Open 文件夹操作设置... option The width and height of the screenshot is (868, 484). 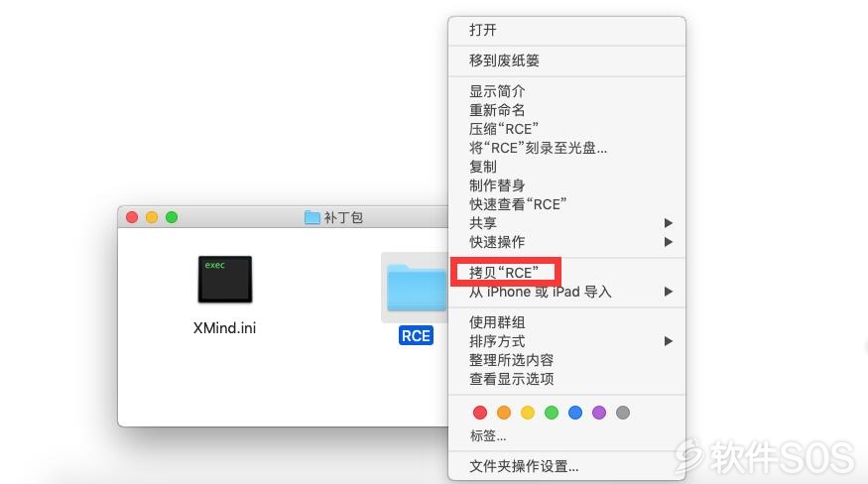(566, 466)
